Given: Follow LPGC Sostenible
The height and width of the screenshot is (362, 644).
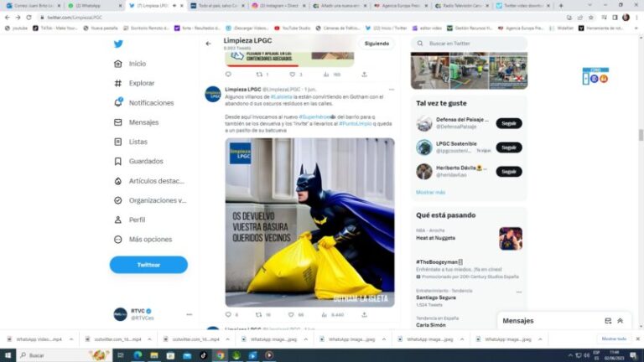Looking at the screenshot, I should [509, 147].
